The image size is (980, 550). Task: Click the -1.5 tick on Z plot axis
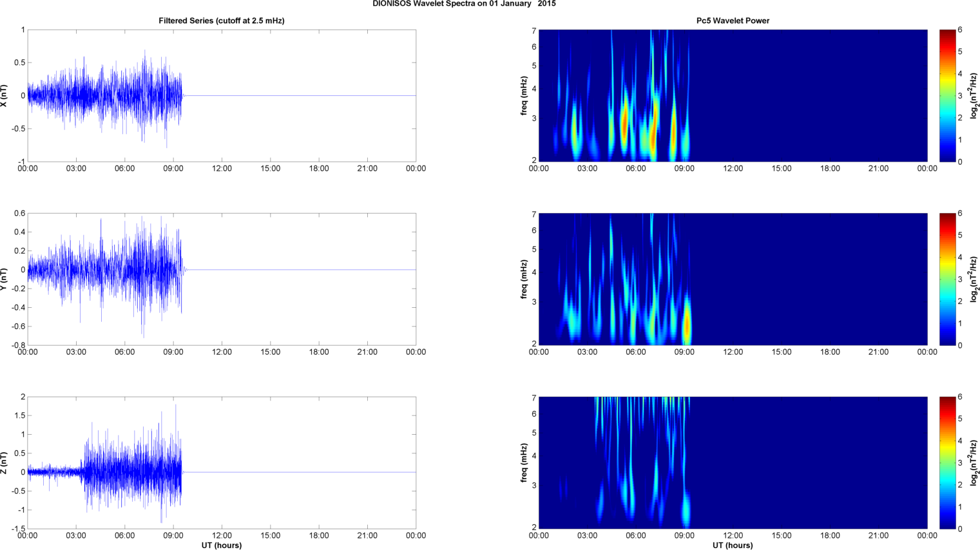coord(18,529)
